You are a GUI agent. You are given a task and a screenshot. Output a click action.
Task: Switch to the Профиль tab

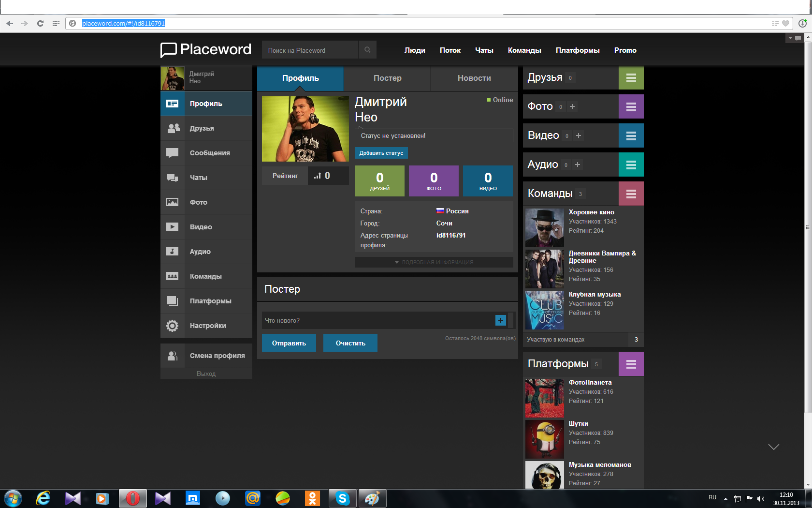click(301, 78)
